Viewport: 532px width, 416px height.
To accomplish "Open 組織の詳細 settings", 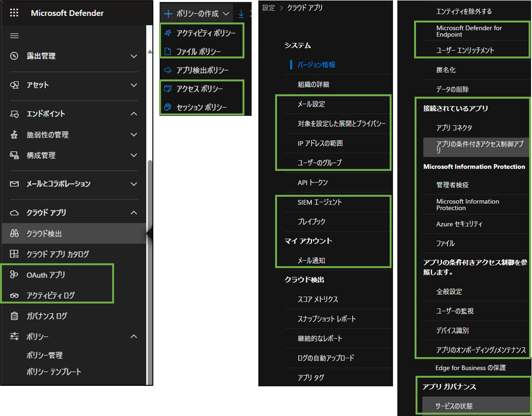I will coord(313,84).
